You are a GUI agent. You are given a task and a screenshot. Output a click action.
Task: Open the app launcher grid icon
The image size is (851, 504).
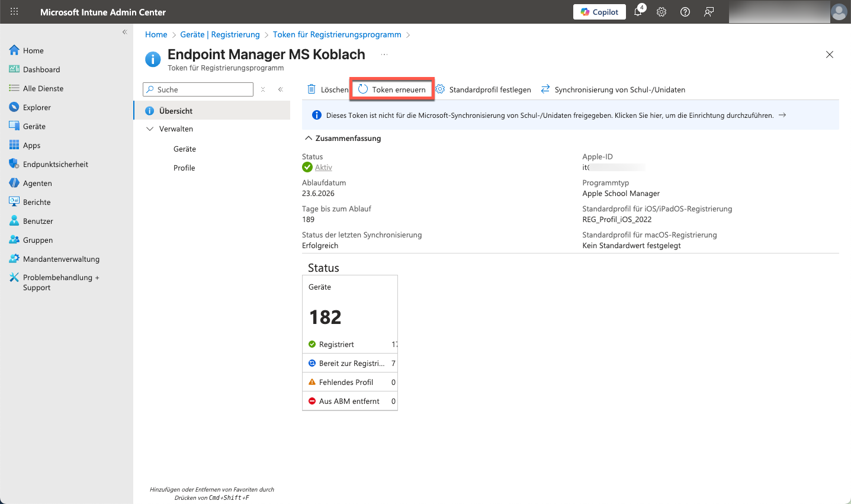point(14,12)
